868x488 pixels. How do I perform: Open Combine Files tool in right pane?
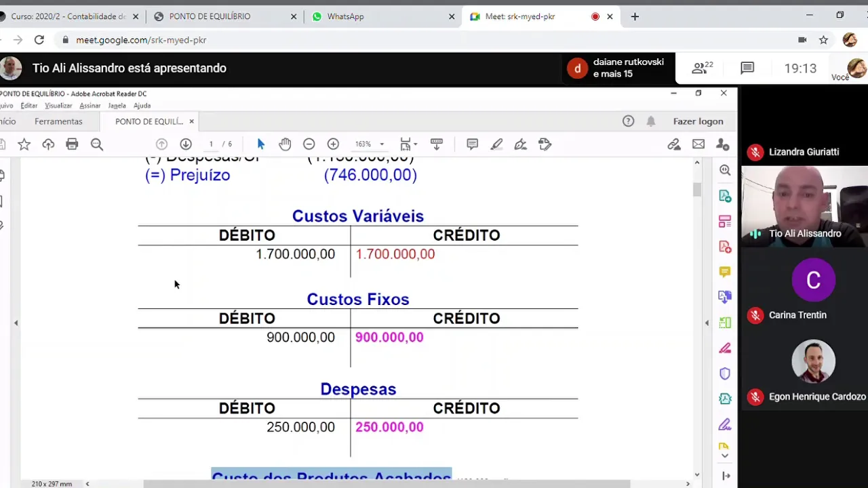coord(725,297)
